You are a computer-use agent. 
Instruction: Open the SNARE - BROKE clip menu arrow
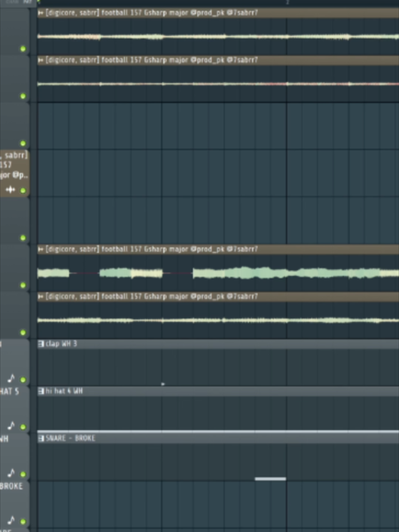pyautogui.click(x=41, y=438)
